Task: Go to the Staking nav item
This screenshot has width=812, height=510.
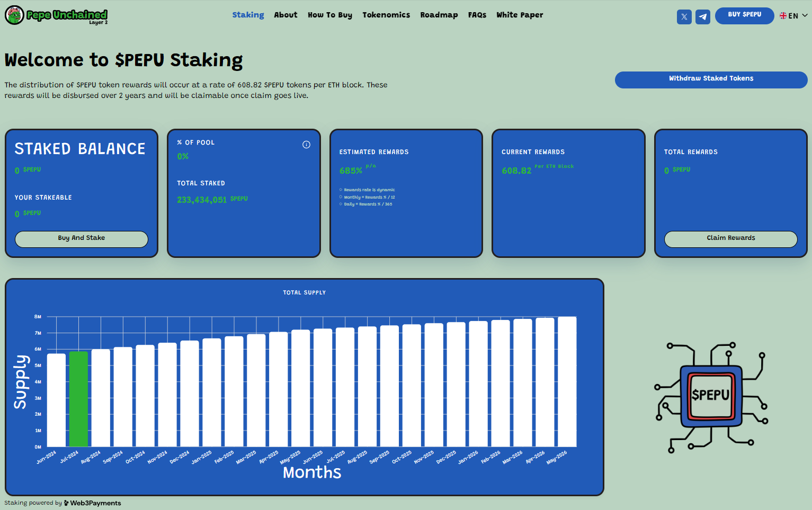Action: point(248,15)
